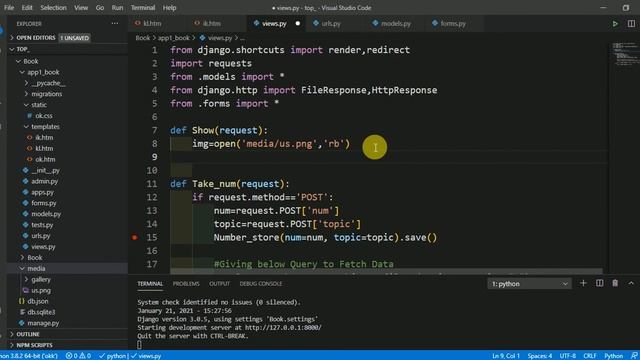Open apps.py in Explorer

coord(42,192)
